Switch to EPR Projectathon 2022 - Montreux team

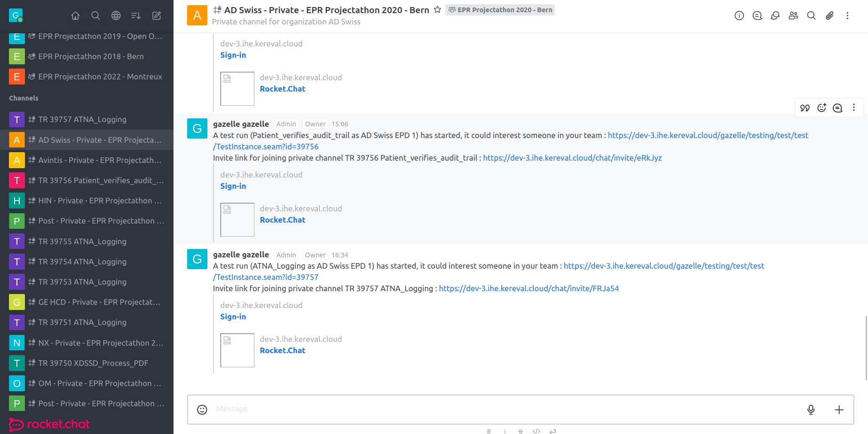(x=100, y=77)
